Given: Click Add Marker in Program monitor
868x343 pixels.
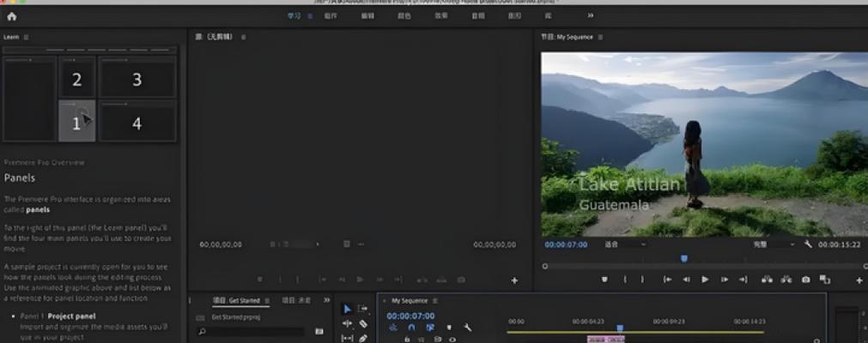Looking at the screenshot, I should [x=604, y=280].
